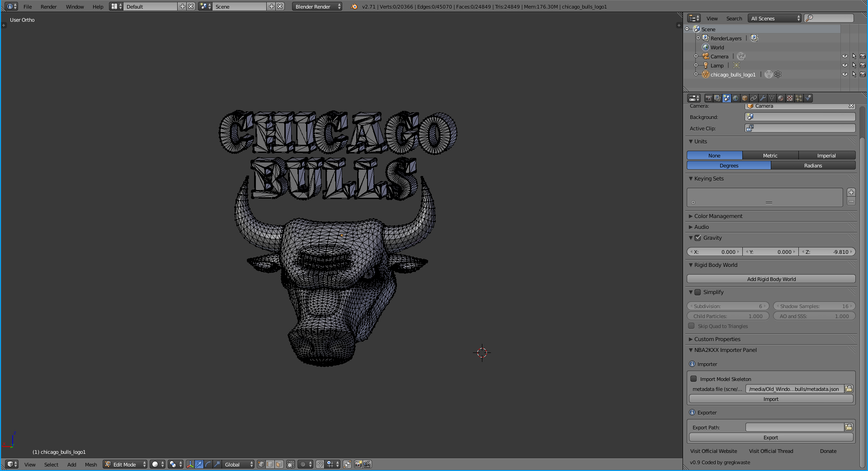Collapse the Scene tree node
868x471 pixels.
coord(687,29)
